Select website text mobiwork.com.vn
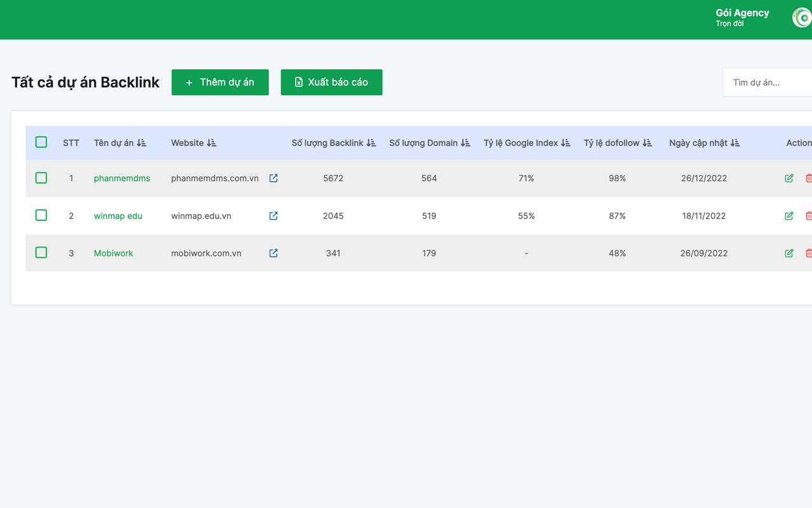812x508 pixels. pyautogui.click(x=206, y=253)
